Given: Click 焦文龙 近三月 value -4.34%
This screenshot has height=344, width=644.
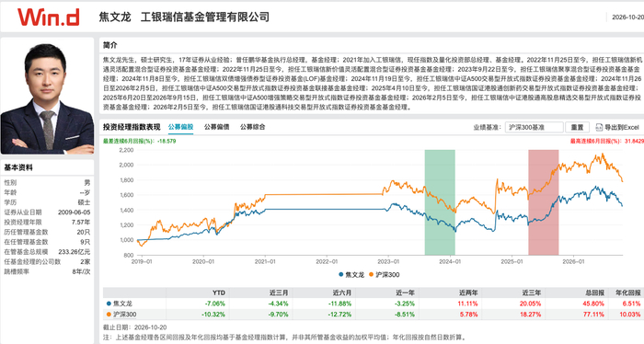Looking at the screenshot, I should pyautogui.click(x=278, y=304).
